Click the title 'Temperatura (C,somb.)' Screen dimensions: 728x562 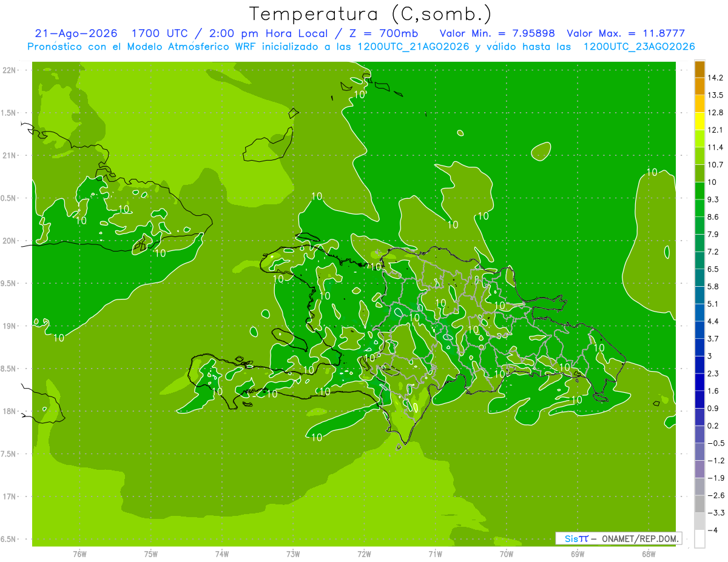[x=371, y=14]
